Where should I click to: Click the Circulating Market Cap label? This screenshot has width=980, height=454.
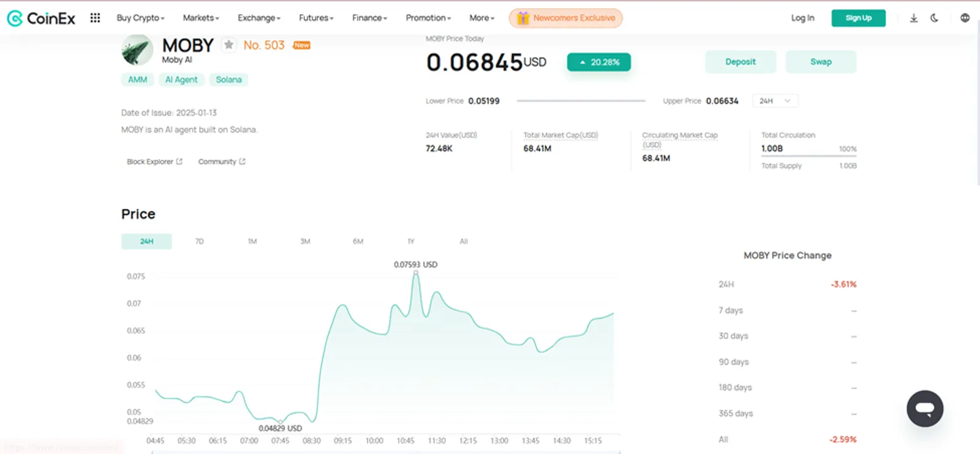coord(680,140)
